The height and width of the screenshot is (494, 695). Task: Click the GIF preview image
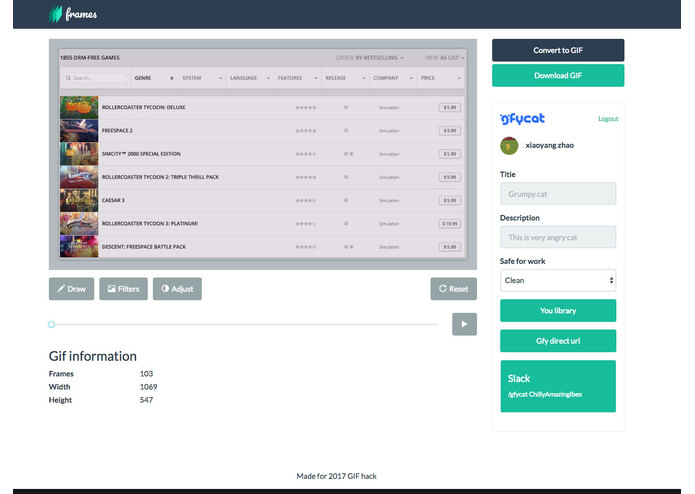point(263,154)
